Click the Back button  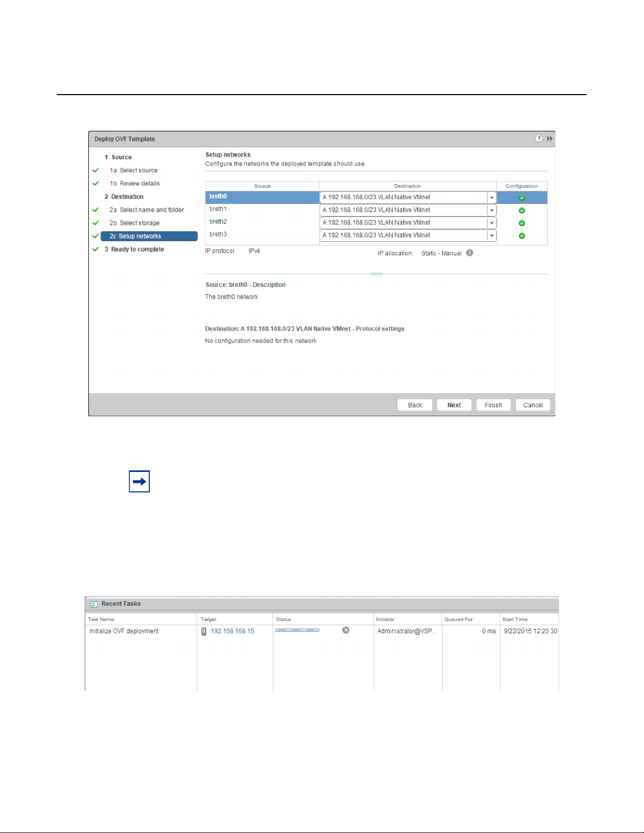click(x=415, y=405)
